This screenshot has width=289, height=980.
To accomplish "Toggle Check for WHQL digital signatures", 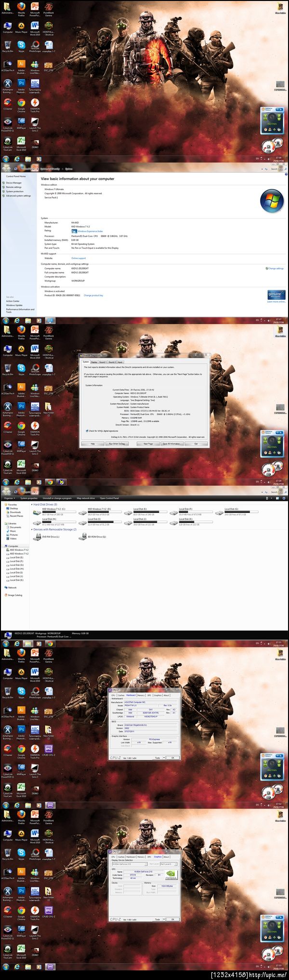I will [87, 431].
